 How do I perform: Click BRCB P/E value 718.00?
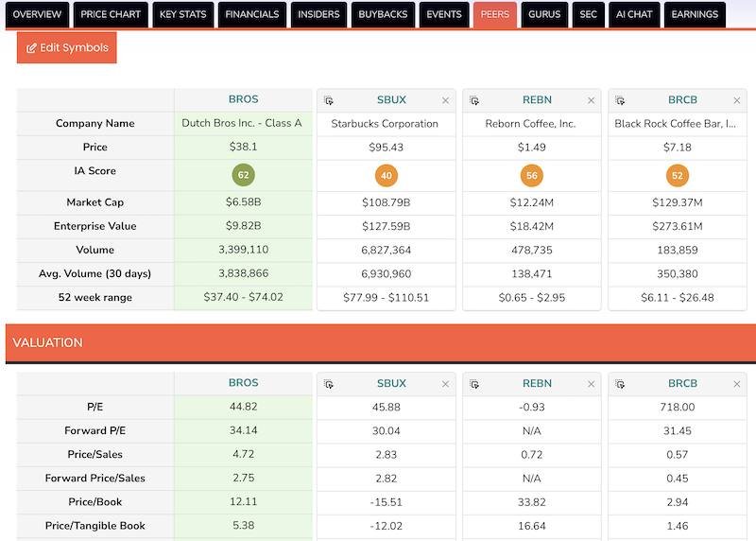pos(678,408)
